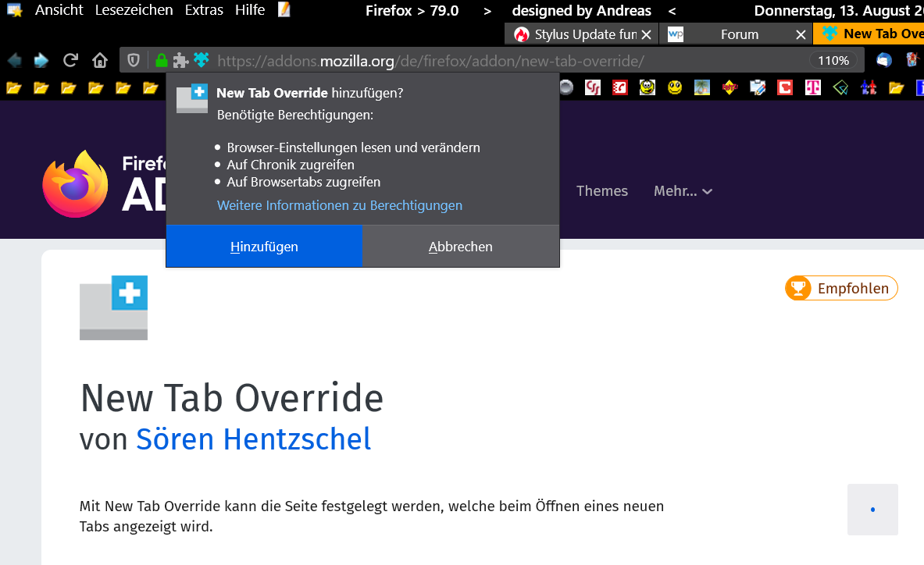
Task: Click the add-on icon in permission popup
Action: 192,98
